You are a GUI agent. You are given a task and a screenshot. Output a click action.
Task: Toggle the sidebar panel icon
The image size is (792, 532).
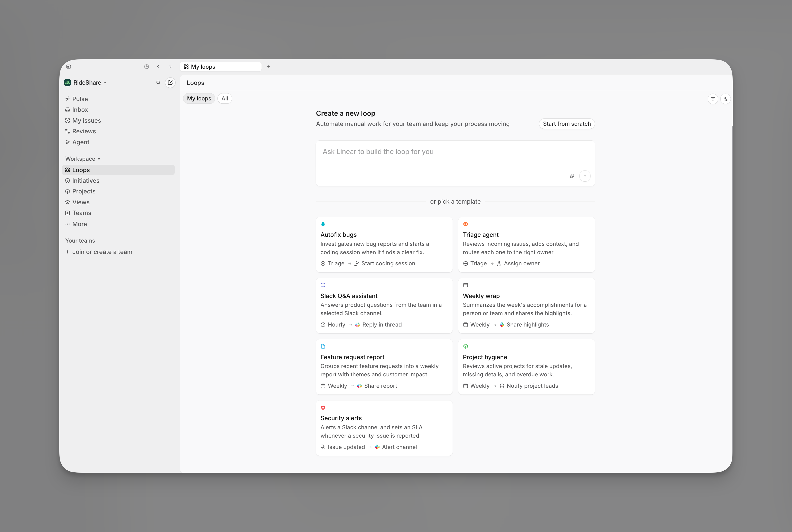pyautogui.click(x=69, y=67)
